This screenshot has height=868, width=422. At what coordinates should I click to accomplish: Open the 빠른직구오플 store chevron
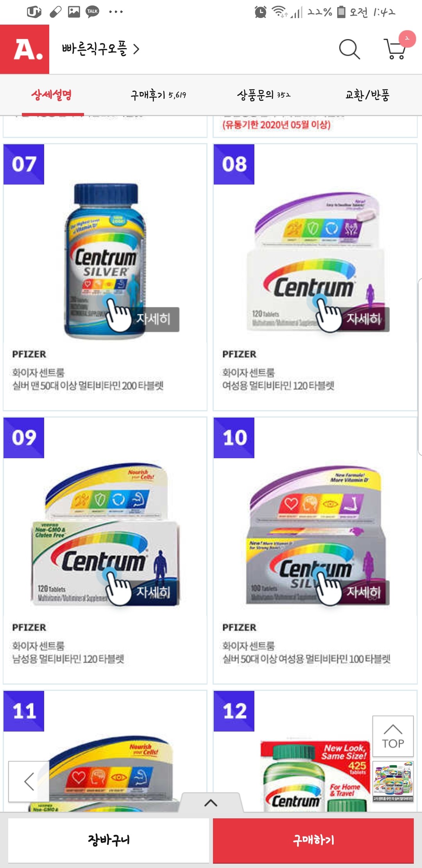tap(136, 49)
